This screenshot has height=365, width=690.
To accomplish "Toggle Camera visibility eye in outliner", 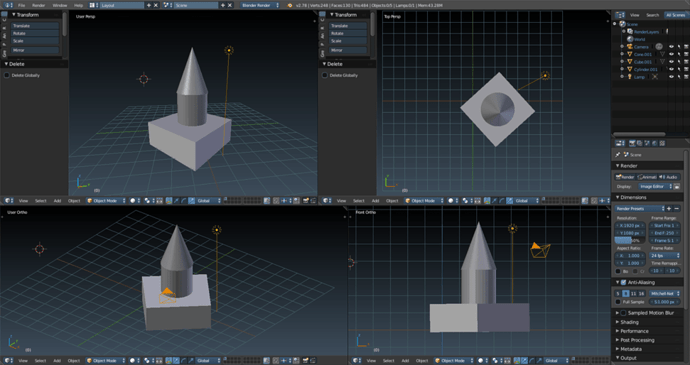I will coord(672,47).
